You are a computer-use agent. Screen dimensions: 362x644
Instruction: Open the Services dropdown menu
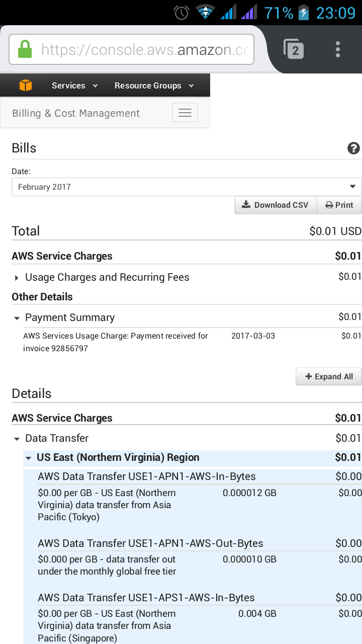click(x=74, y=86)
